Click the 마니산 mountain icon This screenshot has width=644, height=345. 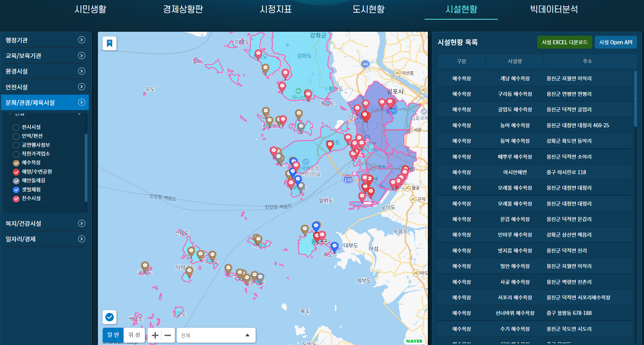pos(298,91)
